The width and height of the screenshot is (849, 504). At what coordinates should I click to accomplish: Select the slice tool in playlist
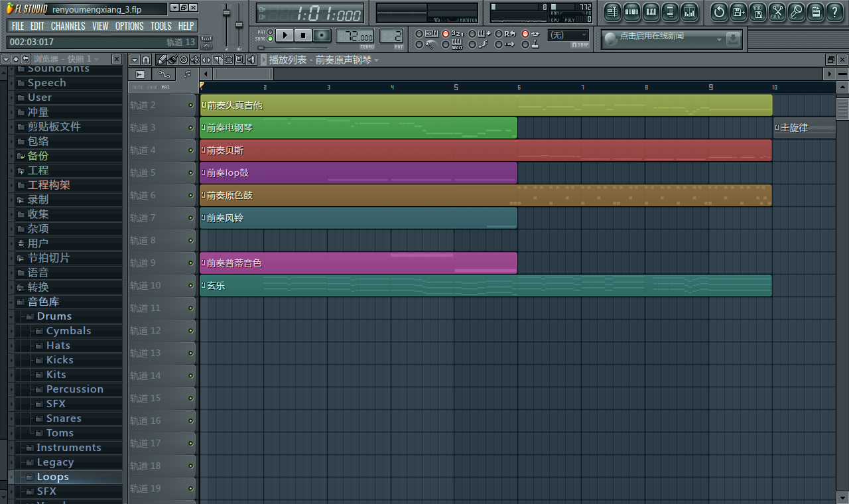tap(218, 60)
